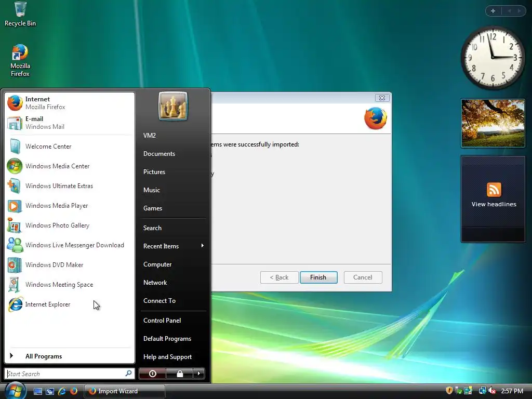The image size is (532, 399).
Task: Click the Windows Security shield tray icon
Action: pyautogui.click(x=449, y=391)
